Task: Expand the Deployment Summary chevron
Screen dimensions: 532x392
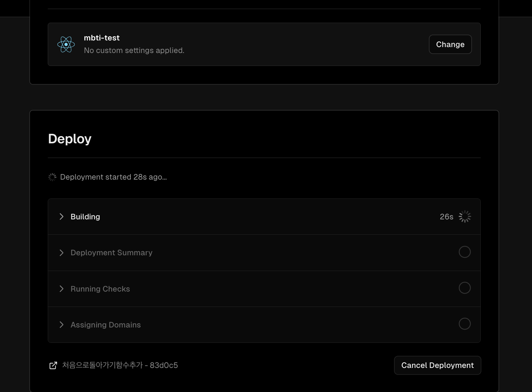Action: 62,253
